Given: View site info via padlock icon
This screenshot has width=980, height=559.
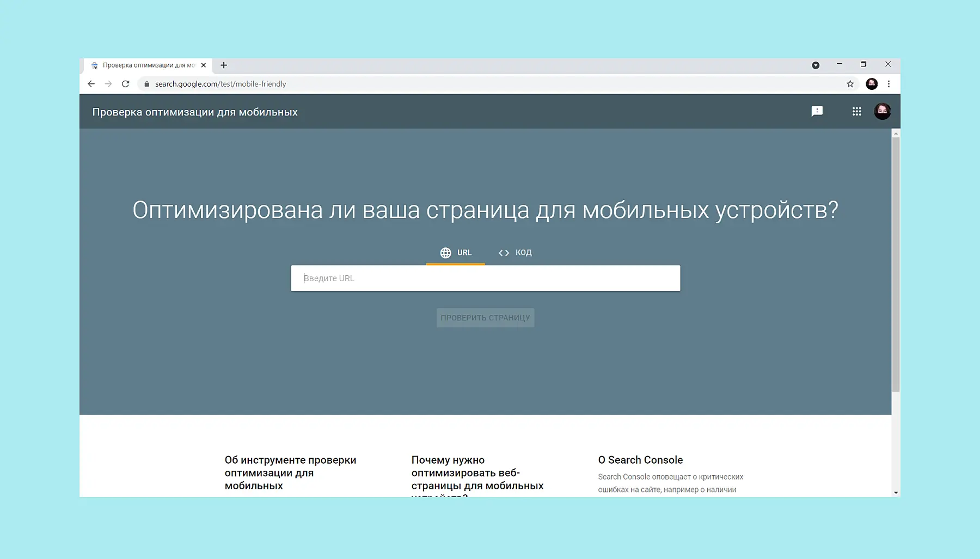Looking at the screenshot, I should (146, 84).
